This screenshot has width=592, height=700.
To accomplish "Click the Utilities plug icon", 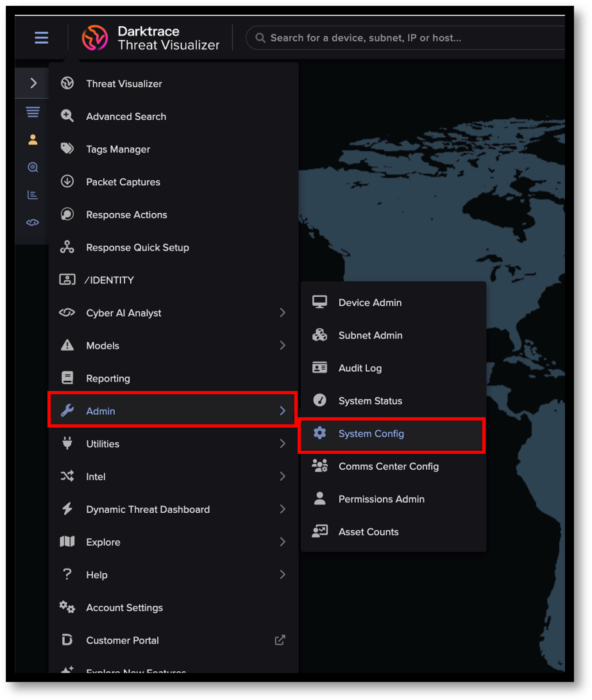I will coord(67,444).
